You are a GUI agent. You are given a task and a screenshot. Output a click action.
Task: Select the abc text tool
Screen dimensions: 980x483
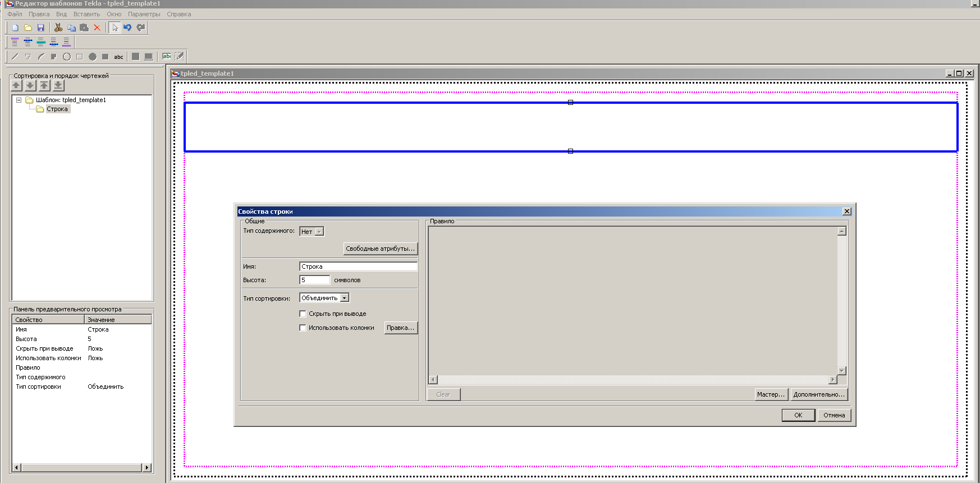118,57
